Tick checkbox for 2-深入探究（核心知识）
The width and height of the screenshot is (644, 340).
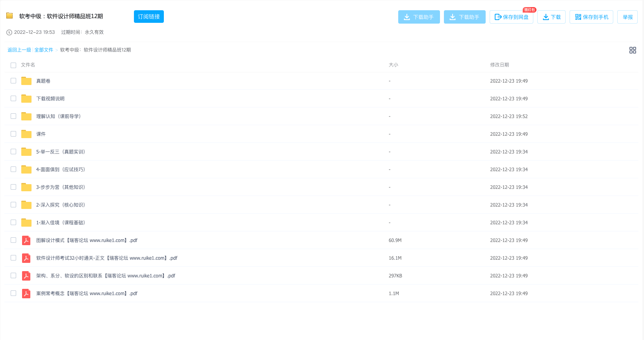coord(13,205)
